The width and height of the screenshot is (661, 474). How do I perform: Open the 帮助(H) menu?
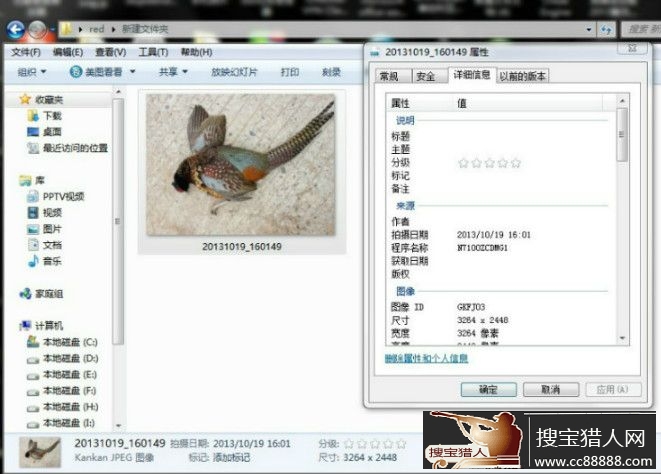(196, 52)
